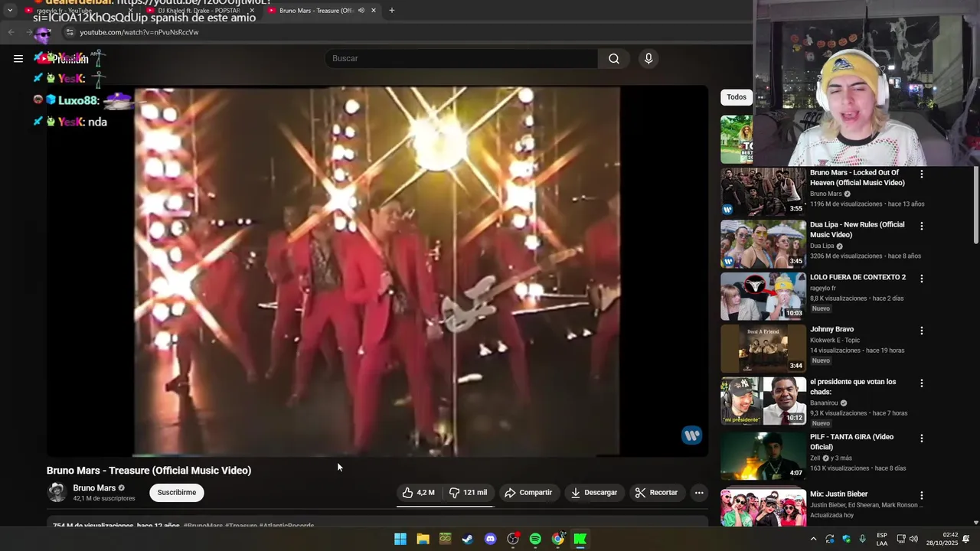
Task: Open options menu for Johnny Bravo
Action: tap(922, 331)
